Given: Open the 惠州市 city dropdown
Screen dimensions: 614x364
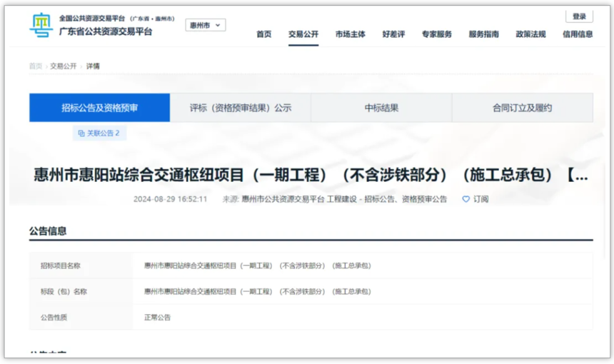Looking at the screenshot, I should click(205, 25).
